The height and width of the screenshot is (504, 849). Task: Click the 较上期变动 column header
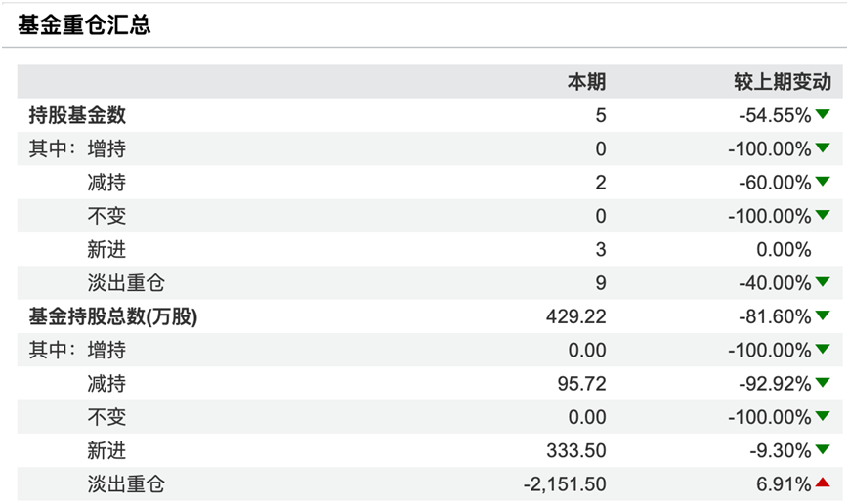(782, 82)
